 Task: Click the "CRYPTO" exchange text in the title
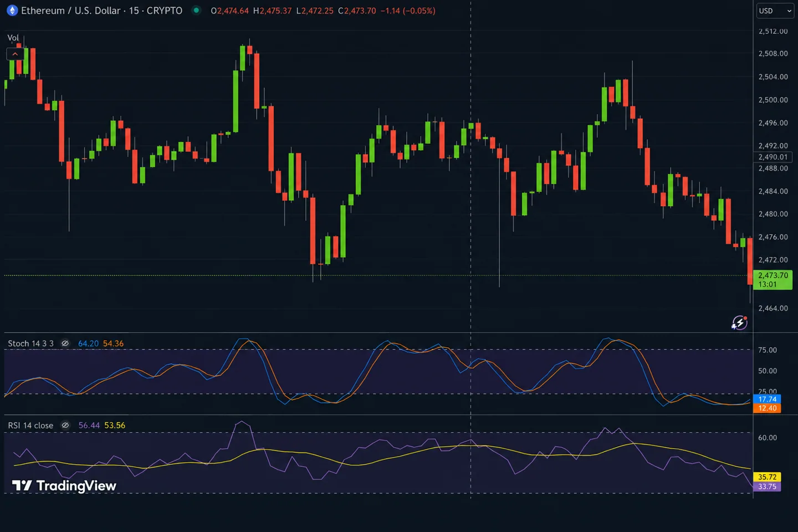click(x=165, y=11)
